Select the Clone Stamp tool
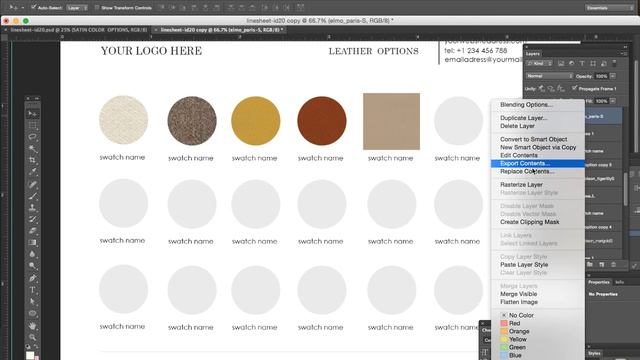 click(x=33, y=207)
